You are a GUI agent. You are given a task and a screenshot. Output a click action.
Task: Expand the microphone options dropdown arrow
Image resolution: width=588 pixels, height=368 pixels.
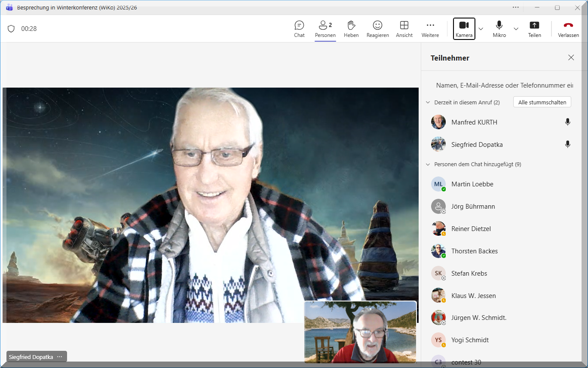516,29
